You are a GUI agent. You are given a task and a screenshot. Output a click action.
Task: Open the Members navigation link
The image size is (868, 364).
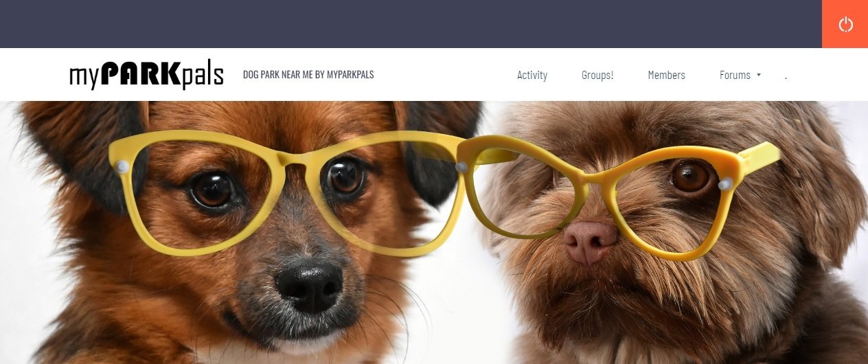666,75
